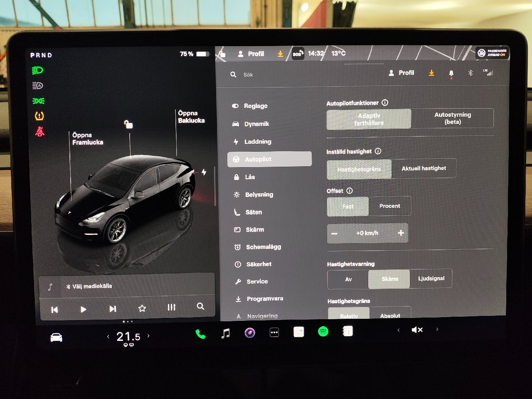Image resolution: width=532 pixels, height=399 pixels.
Task: Launch Spotify from the bottom bar
Action: click(x=323, y=332)
